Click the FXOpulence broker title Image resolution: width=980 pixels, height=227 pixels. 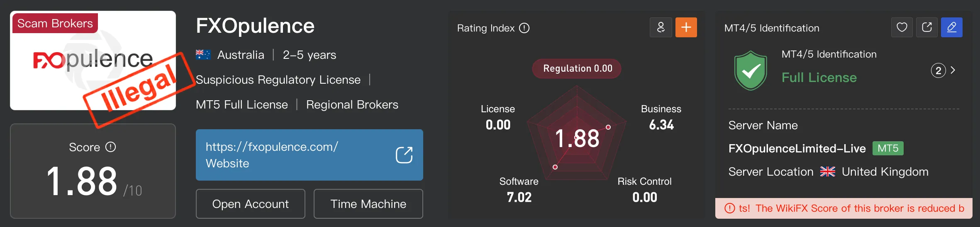click(x=255, y=26)
